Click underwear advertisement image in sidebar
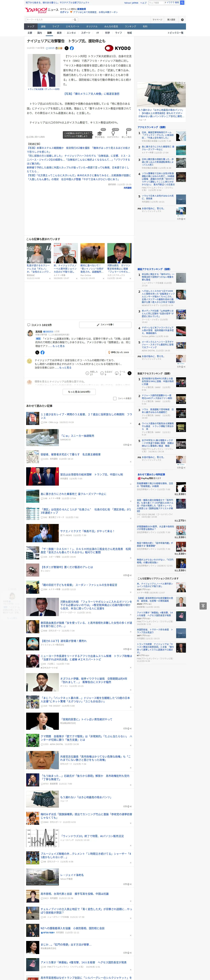The width and height of the screenshot is (210, 980). tap(161, 94)
